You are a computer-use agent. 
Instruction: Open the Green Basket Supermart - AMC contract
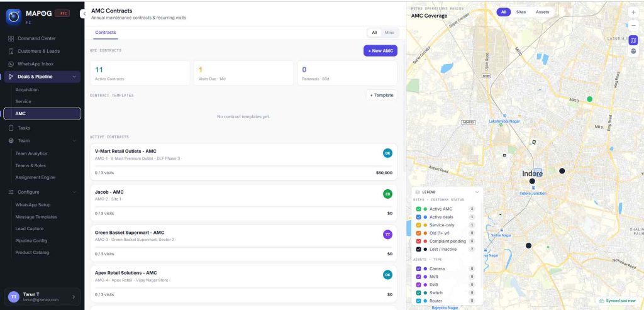point(243,243)
